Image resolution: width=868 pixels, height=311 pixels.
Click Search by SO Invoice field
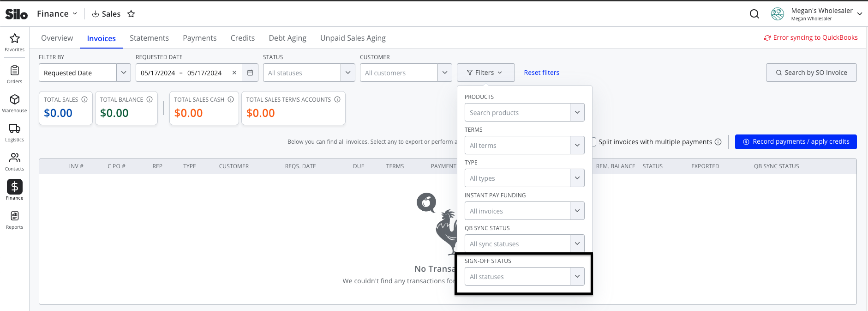click(811, 73)
